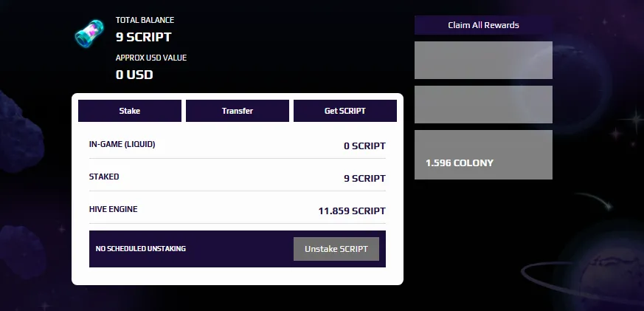Image resolution: width=644 pixels, height=311 pixels.
Task: Select the IN-GAME (LIQUID) row label
Action: click(x=122, y=144)
